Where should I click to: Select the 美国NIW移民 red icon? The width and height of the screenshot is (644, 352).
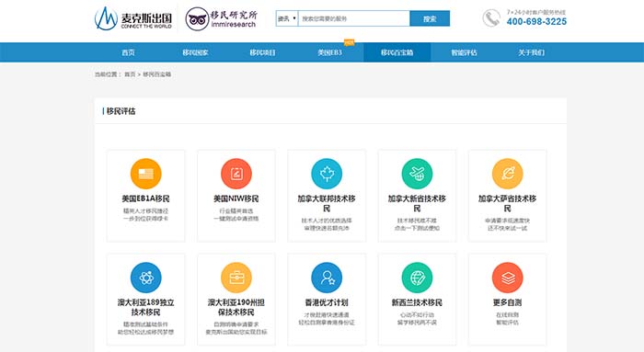236,174
